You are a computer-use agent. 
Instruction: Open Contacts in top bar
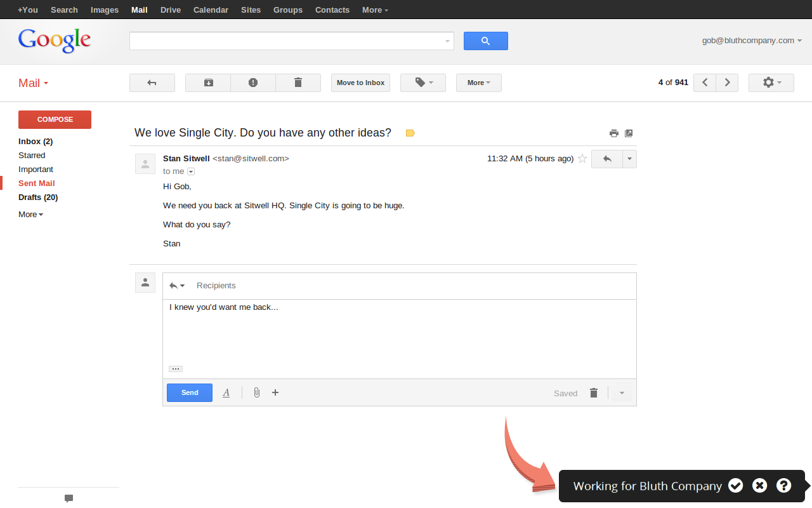click(332, 10)
